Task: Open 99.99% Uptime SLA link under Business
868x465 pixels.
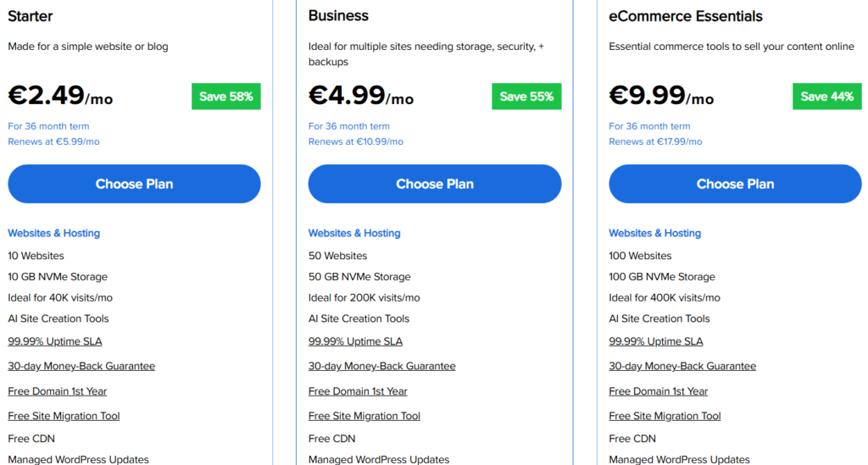Action: pyautogui.click(x=355, y=341)
